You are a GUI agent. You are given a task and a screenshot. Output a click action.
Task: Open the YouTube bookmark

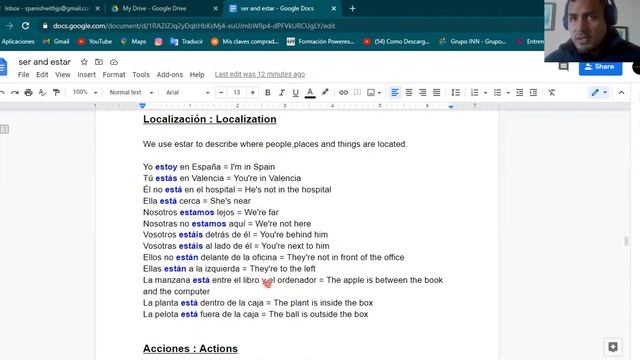click(x=95, y=42)
